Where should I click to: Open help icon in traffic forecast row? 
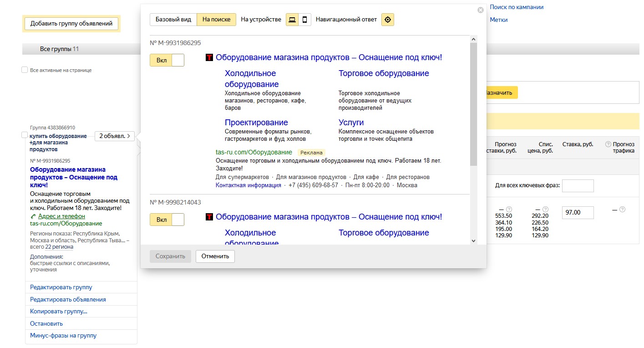[622, 210]
